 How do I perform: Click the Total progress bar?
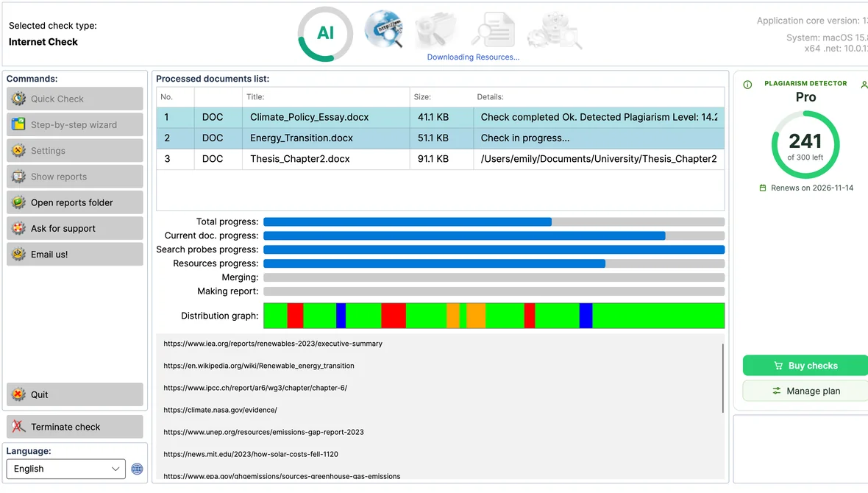click(x=494, y=222)
